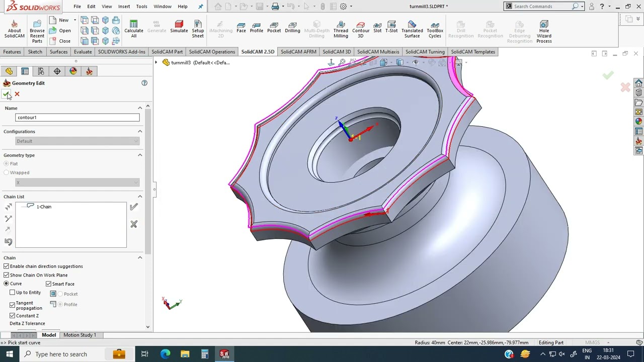This screenshot has width=644, height=362.
Task: Expand the turnmill3 feature tree flyout
Action: (156, 62)
